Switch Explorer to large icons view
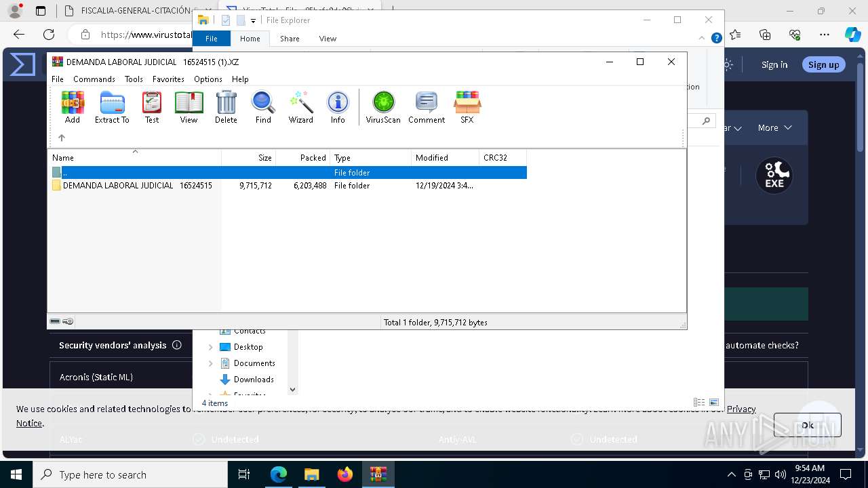The width and height of the screenshot is (868, 488). click(x=714, y=403)
